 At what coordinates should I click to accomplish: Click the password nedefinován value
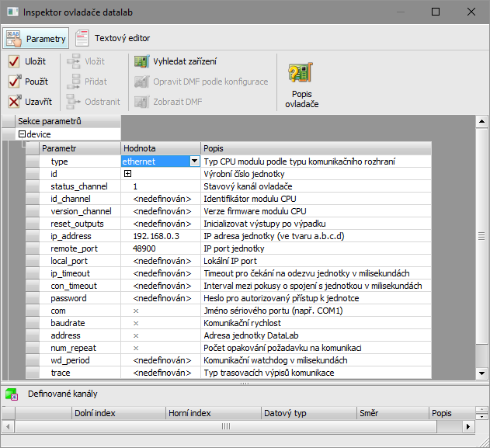pos(162,298)
